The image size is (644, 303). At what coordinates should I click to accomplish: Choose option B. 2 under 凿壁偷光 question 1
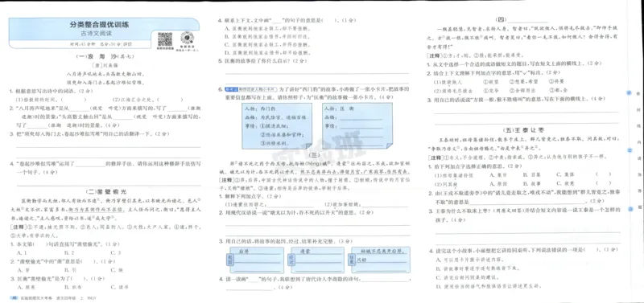point(69,252)
